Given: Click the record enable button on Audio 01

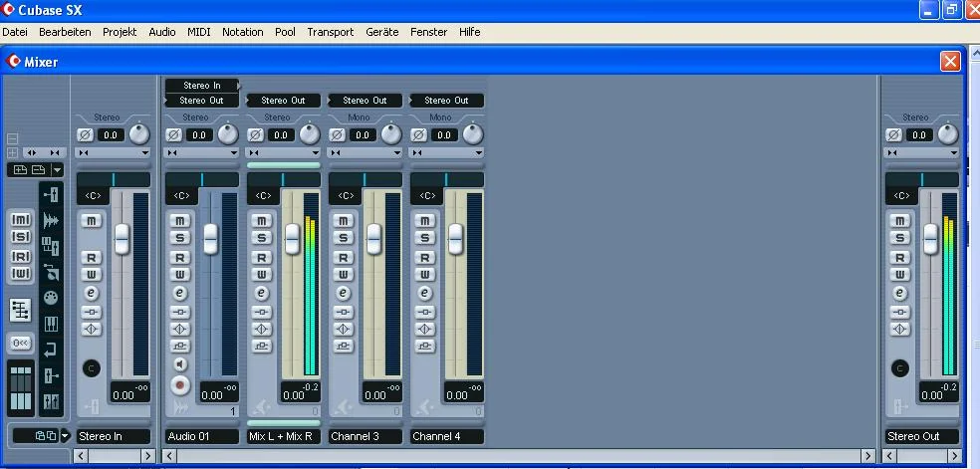Looking at the screenshot, I should 180,384.
